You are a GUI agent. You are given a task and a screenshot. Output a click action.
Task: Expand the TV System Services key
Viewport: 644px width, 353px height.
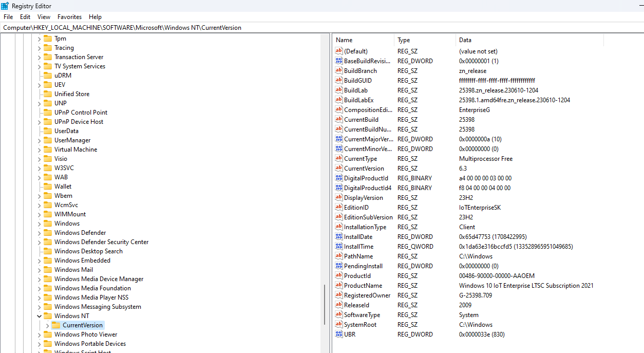[x=39, y=66]
